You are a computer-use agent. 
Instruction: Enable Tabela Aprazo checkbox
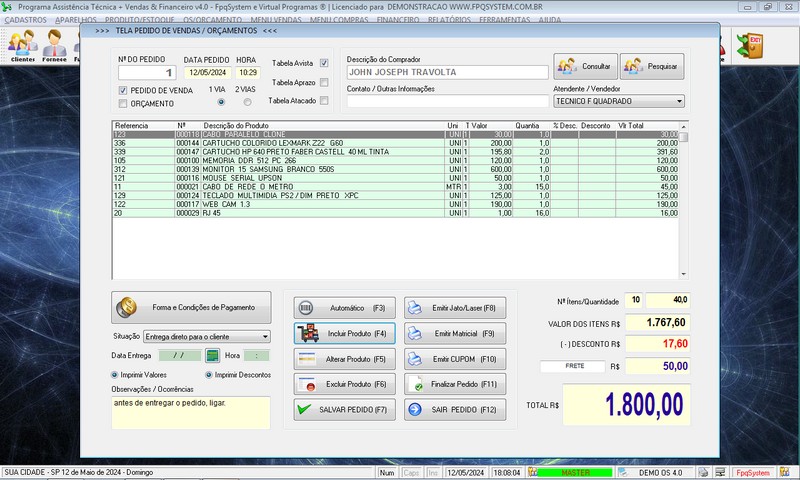pyautogui.click(x=324, y=82)
